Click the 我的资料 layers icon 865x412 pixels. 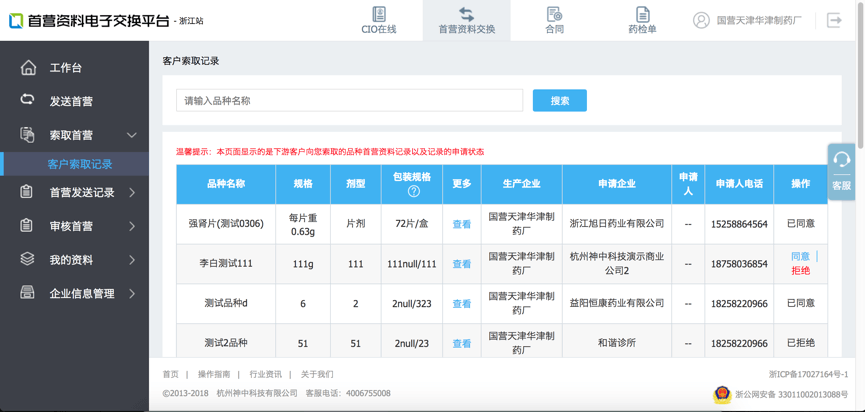(27, 259)
